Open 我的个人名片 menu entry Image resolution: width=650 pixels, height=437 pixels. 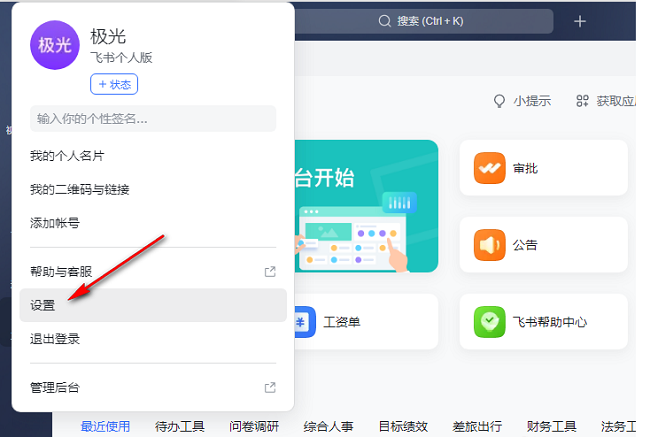(x=67, y=156)
